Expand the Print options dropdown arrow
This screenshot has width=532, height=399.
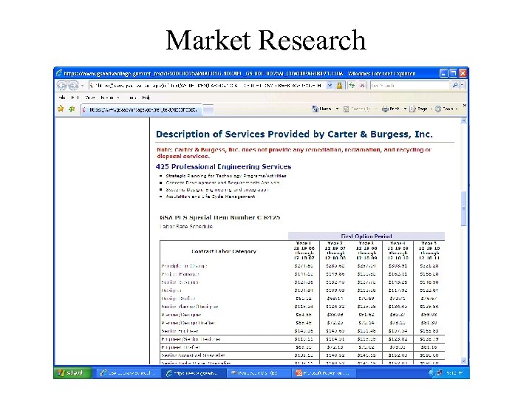coord(405,109)
